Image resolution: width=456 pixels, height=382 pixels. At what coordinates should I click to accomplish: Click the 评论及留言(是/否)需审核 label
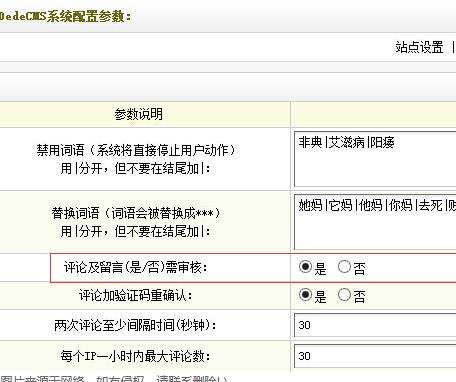[136, 267]
